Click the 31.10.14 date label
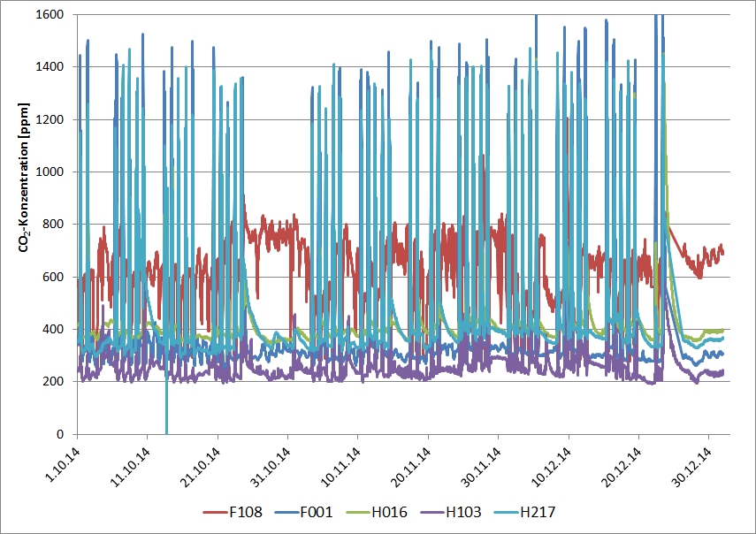The image size is (756, 534). pos(271,467)
